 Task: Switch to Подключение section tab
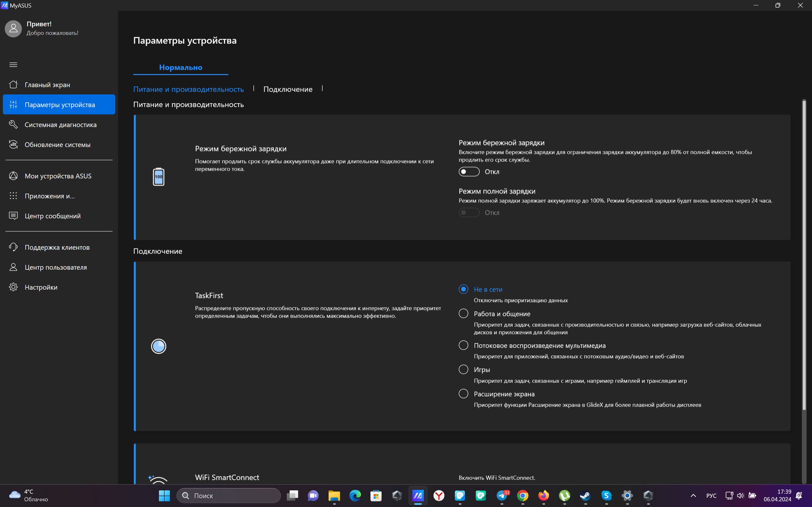pos(288,89)
